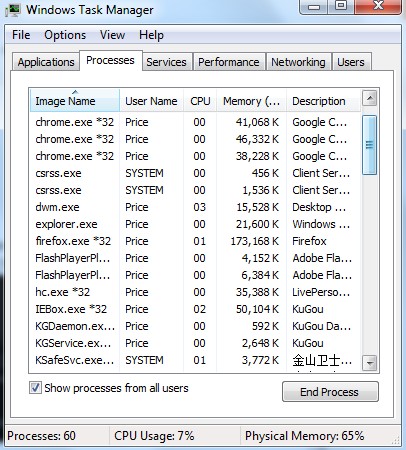406x450 pixels.
Task: Click CPU value 03 for dwm.exe
Action: (x=199, y=207)
